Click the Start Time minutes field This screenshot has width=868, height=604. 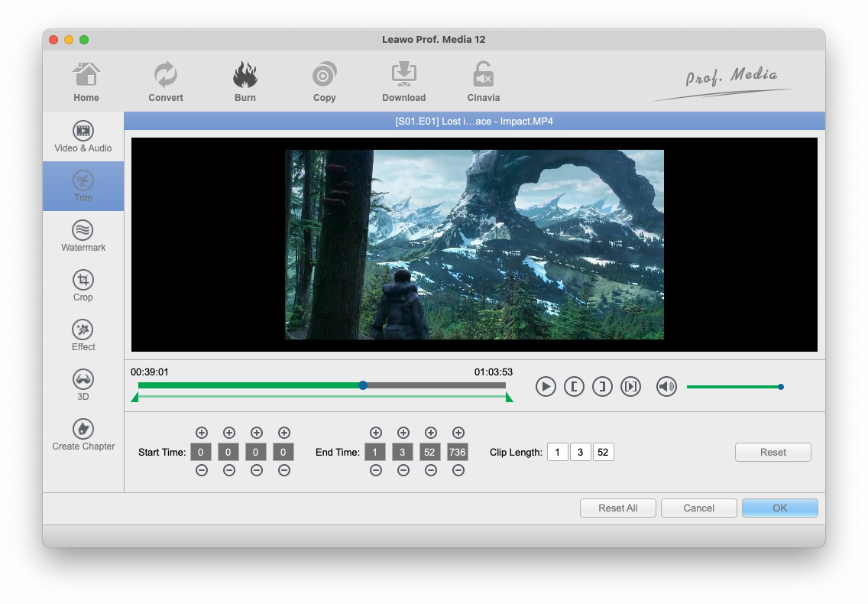coord(228,452)
